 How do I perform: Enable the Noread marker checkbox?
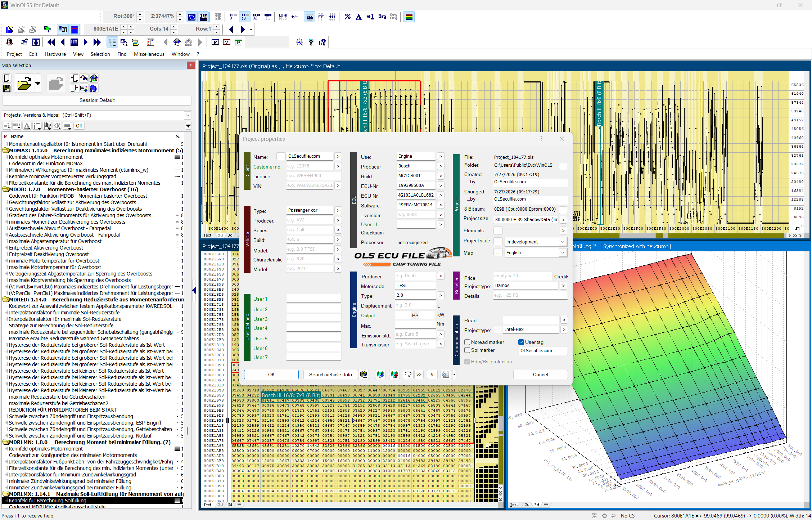(x=467, y=342)
